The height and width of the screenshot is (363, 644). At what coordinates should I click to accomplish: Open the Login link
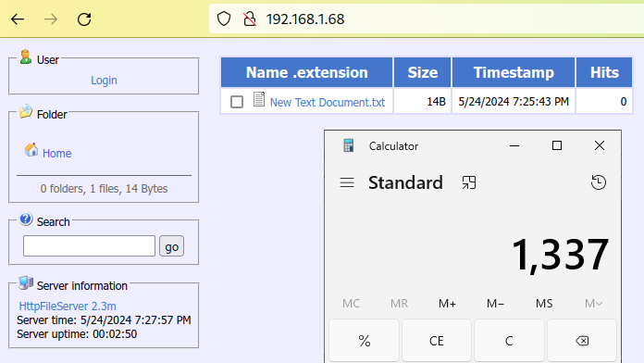pyautogui.click(x=104, y=81)
